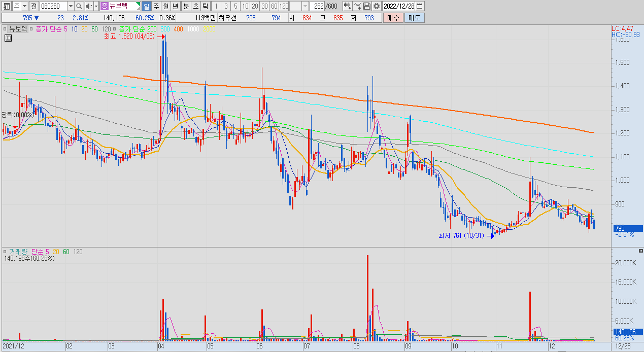
Task: Click the speaker sound icon
Action: (x=89, y=6)
